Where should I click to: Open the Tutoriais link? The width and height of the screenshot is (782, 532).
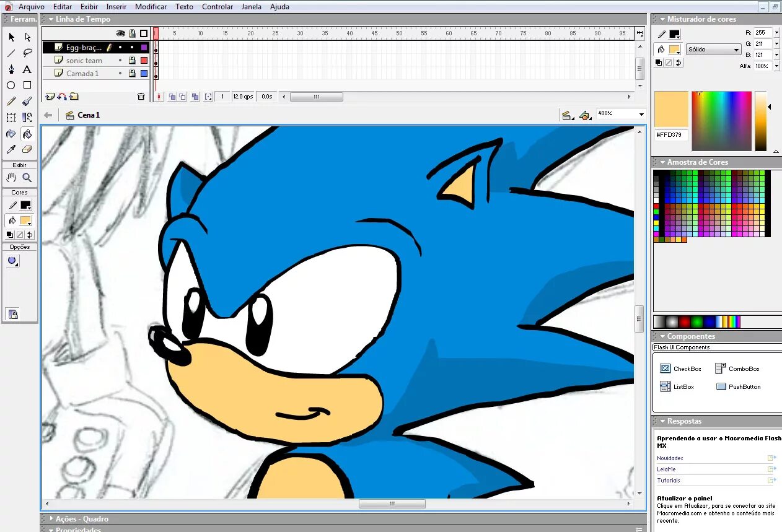[669, 481]
